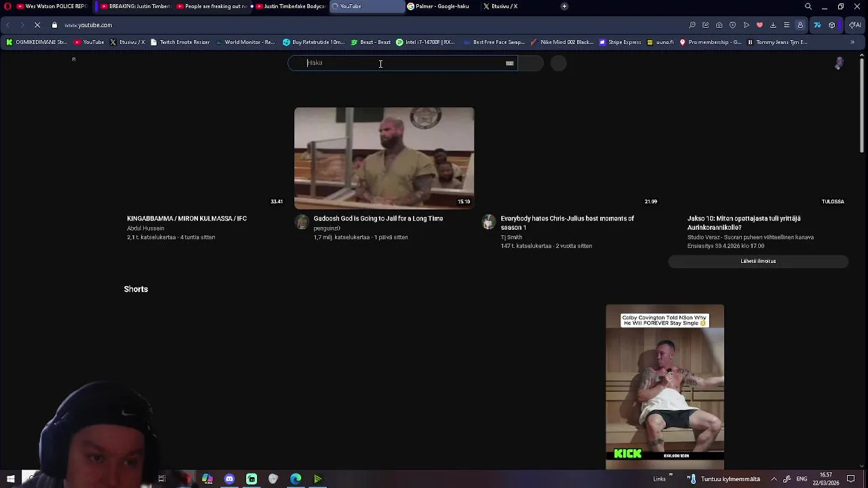Open YouTube account avatar menu

840,63
